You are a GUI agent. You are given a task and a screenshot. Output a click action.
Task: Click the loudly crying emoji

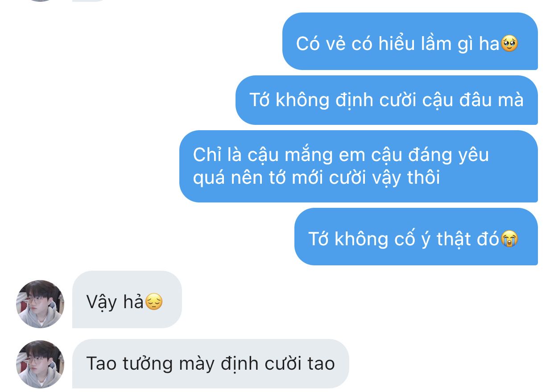pyautogui.click(x=509, y=239)
